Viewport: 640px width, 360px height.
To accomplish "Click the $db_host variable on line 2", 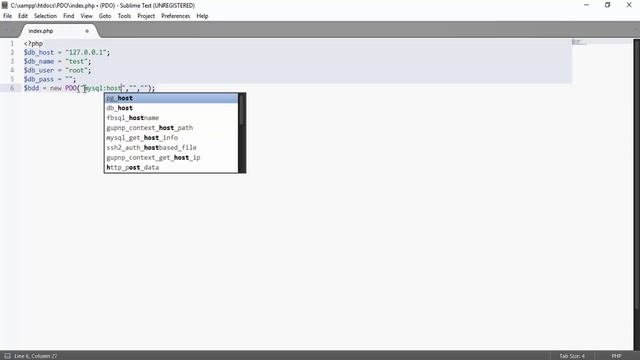I will coord(39,52).
